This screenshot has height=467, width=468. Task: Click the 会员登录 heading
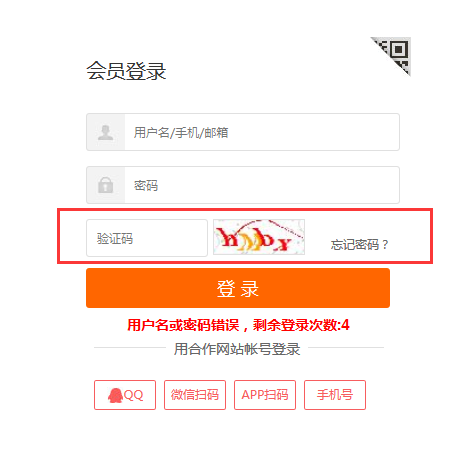point(126,71)
